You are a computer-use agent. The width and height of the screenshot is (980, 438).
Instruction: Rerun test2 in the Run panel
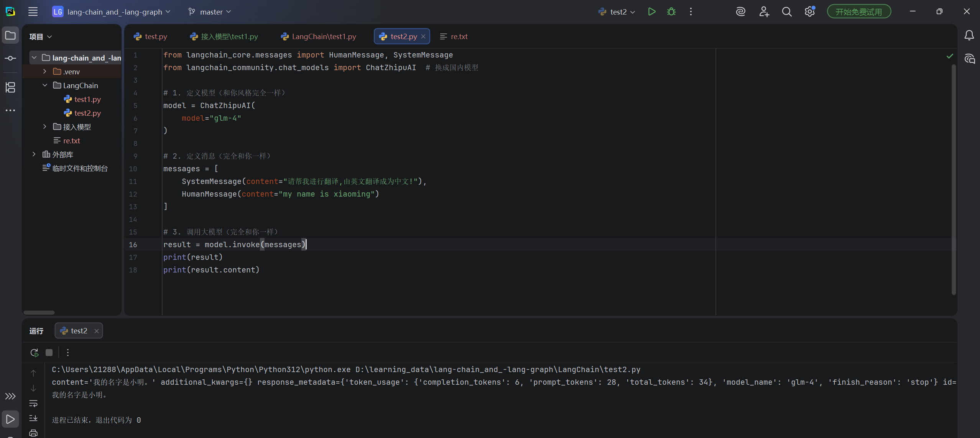(x=34, y=353)
